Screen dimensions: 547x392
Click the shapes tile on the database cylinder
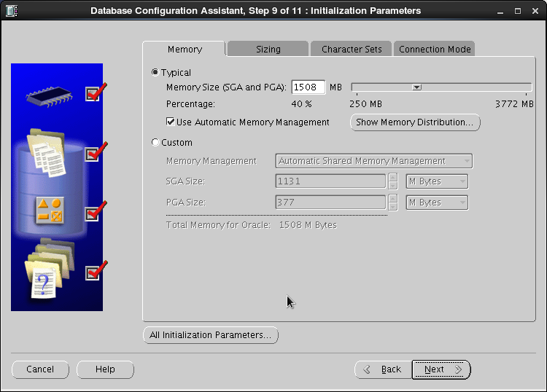coord(50,210)
